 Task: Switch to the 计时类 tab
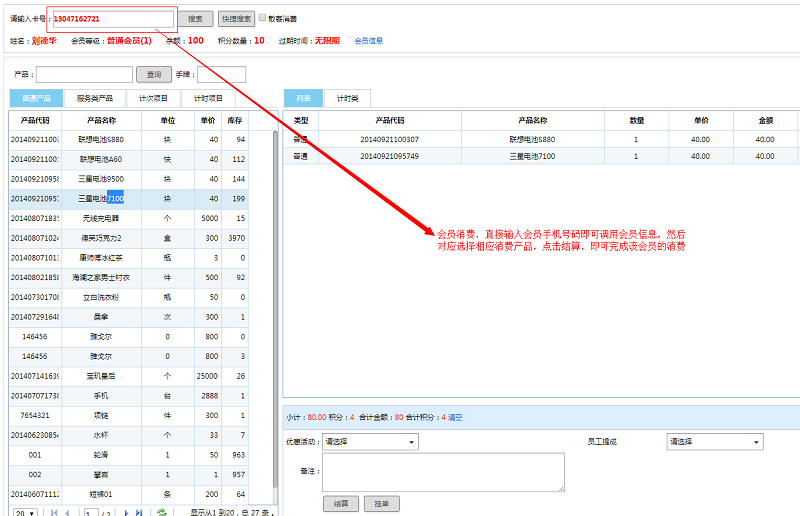pyautogui.click(x=347, y=98)
